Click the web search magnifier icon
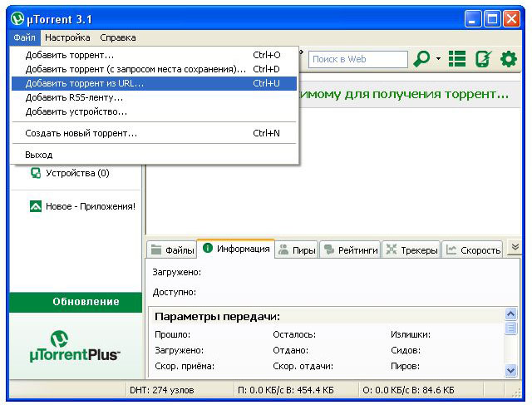Viewport: 532px width, 405px height. tap(422, 59)
